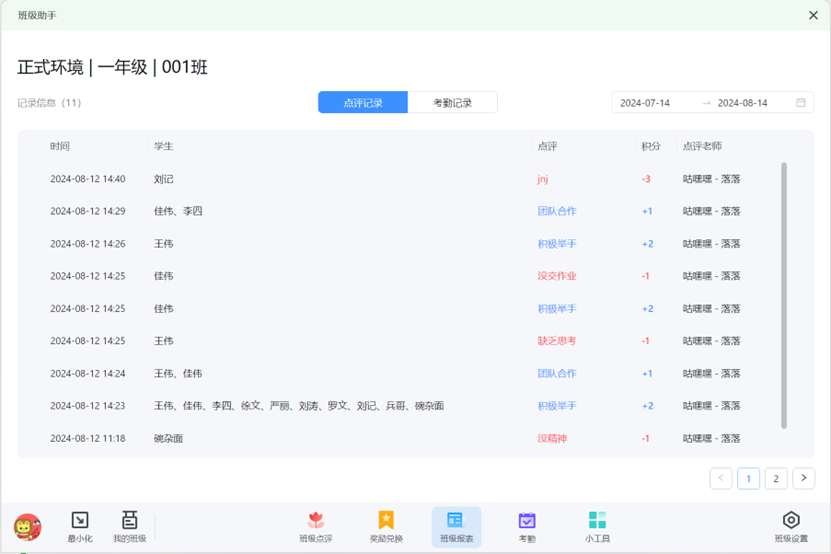
Task: Select page 1 in pagination
Action: coord(748,479)
